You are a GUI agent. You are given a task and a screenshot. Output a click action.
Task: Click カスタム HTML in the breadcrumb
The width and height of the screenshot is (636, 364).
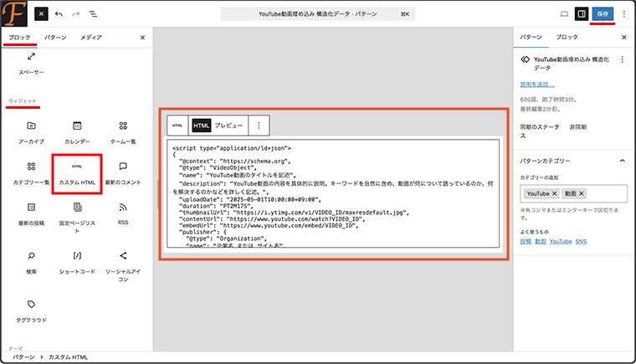68,357
